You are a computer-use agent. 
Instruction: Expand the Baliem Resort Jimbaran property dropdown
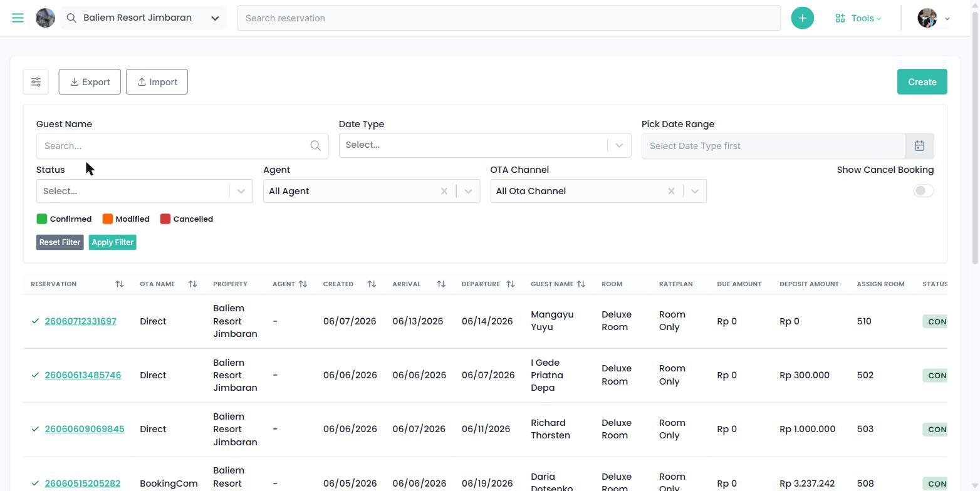215,18
